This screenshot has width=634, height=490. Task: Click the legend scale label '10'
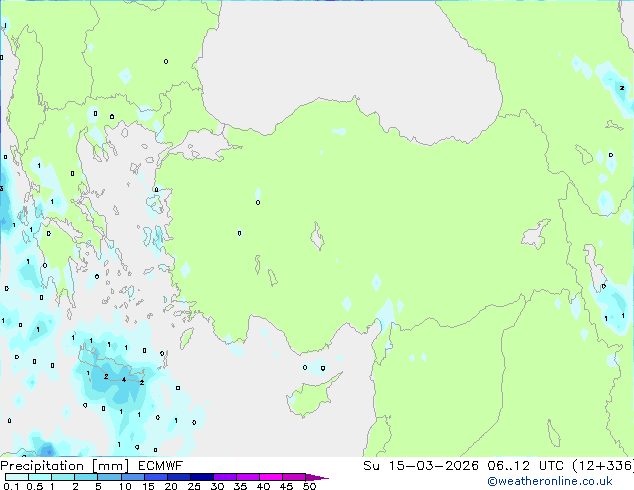[x=125, y=486]
